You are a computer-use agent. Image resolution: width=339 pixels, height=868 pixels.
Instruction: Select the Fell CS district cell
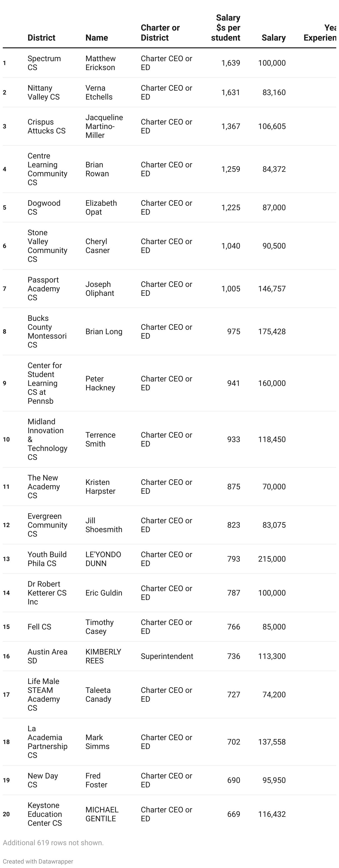coord(39,627)
